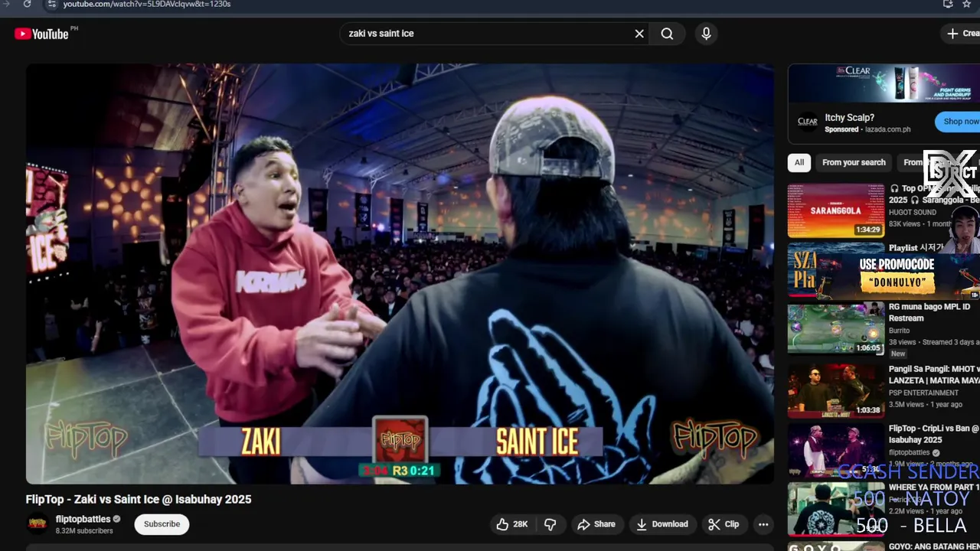
Task: Open HUGOT SOUND channel name
Action: point(913,212)
